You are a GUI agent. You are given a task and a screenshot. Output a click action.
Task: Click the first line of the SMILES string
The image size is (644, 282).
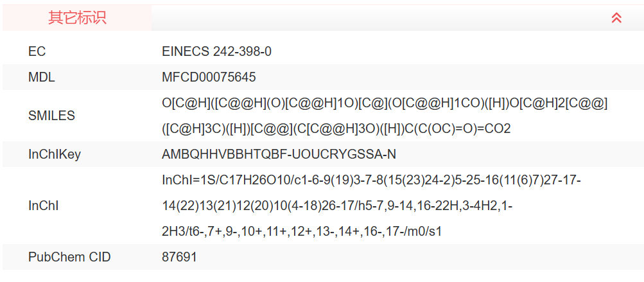pos(385,103)
